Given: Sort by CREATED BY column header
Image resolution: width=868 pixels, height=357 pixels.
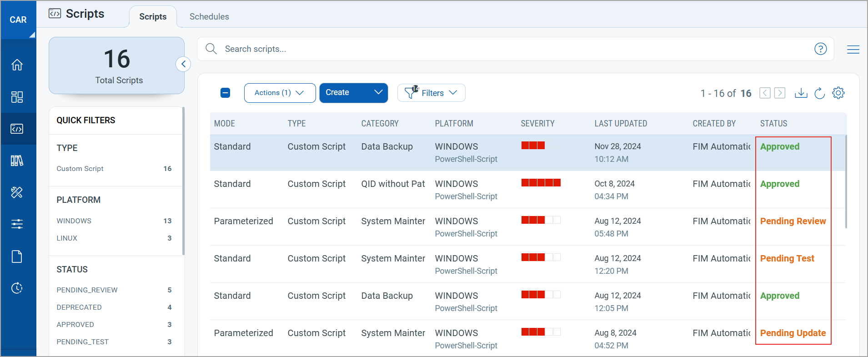Looking at the screenshot, I should point(714,124).
